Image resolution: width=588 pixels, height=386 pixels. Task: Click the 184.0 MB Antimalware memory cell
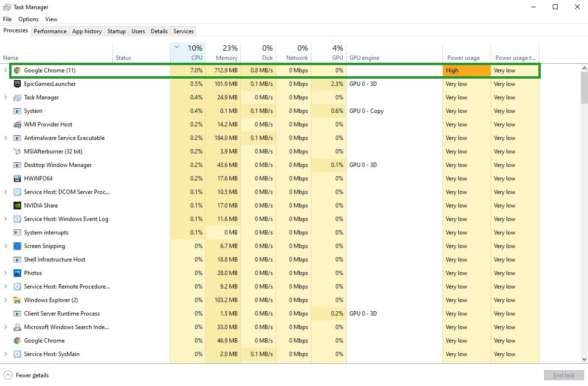[223, 138]
